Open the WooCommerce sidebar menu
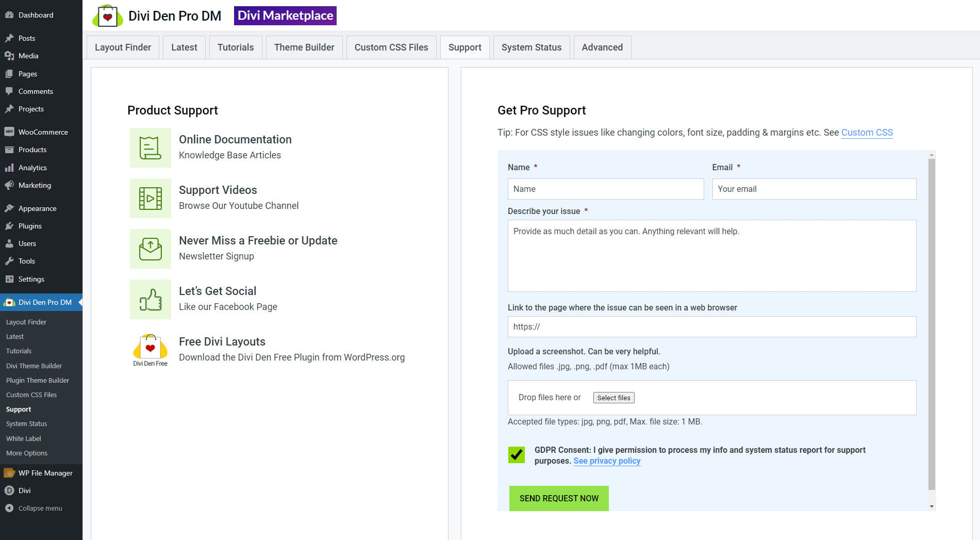 43,132
